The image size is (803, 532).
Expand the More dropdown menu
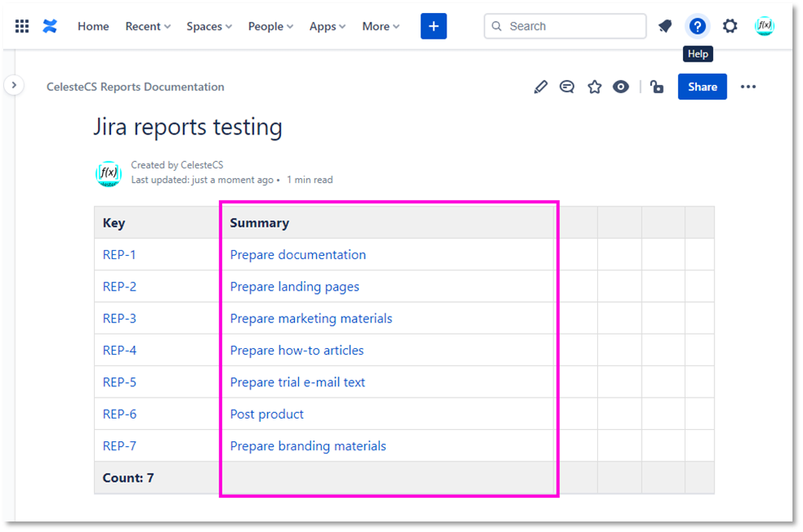381,26
